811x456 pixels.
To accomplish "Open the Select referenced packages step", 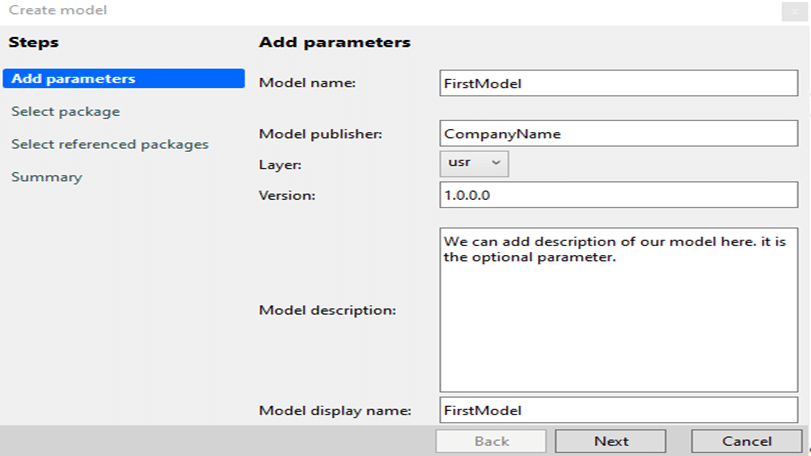I will pyautogui.click(x=110, y=144).
